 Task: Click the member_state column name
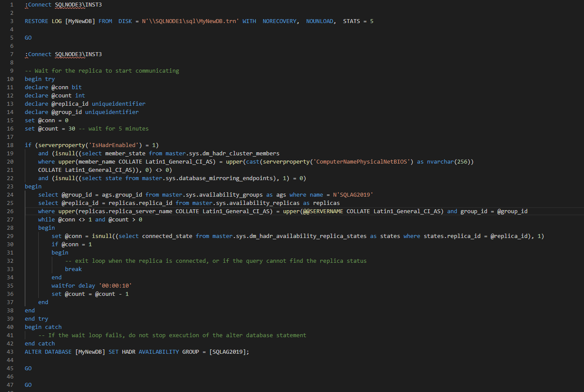pyautogui.click(x=125, y=153)
